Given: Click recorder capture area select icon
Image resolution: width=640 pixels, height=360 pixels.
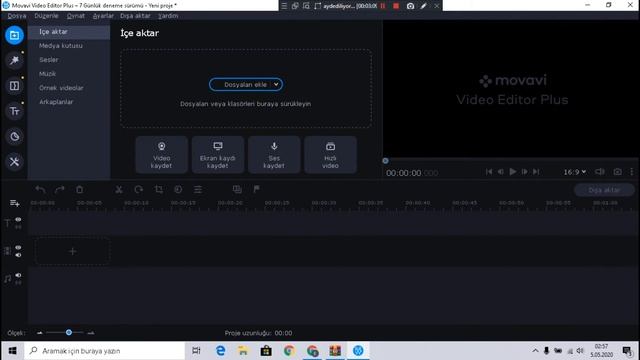Looking at the screenshot, I should (318, 6).
